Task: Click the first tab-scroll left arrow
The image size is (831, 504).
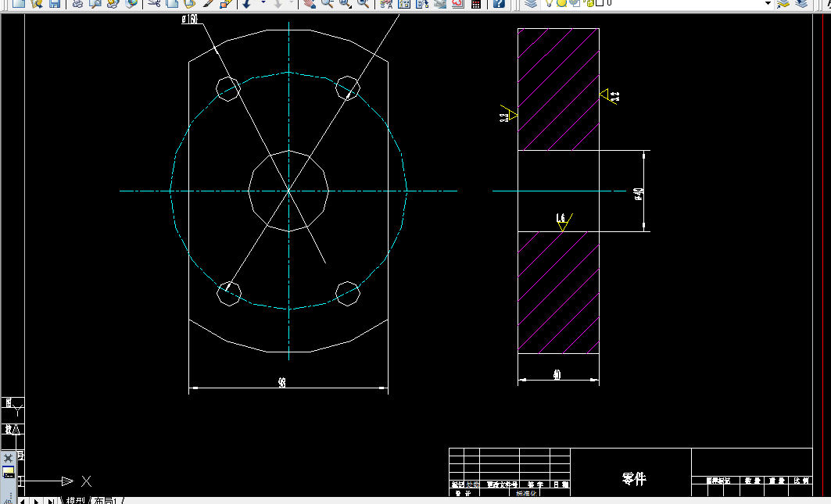Action: coord(22,501)
